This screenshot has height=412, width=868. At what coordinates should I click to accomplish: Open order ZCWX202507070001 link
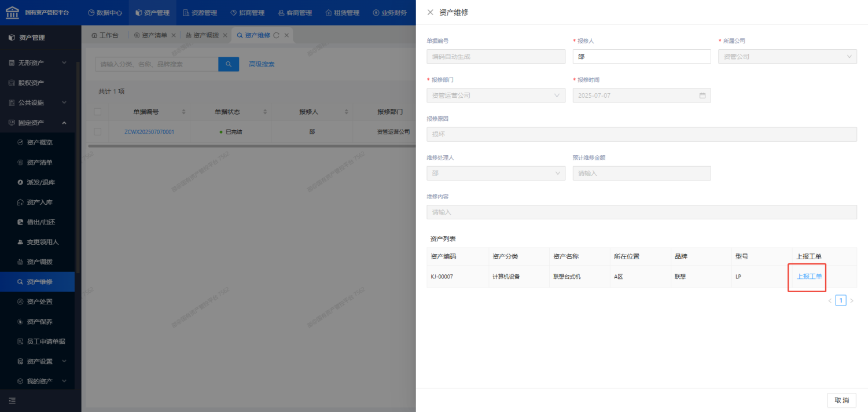(149, 132)
